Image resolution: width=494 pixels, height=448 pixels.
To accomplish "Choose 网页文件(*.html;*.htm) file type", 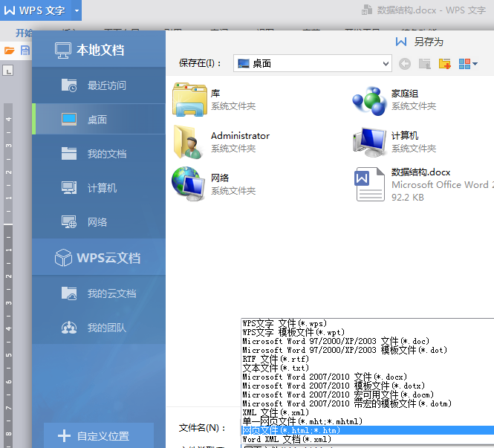I will pyautogui.click(x=368, y=430).
